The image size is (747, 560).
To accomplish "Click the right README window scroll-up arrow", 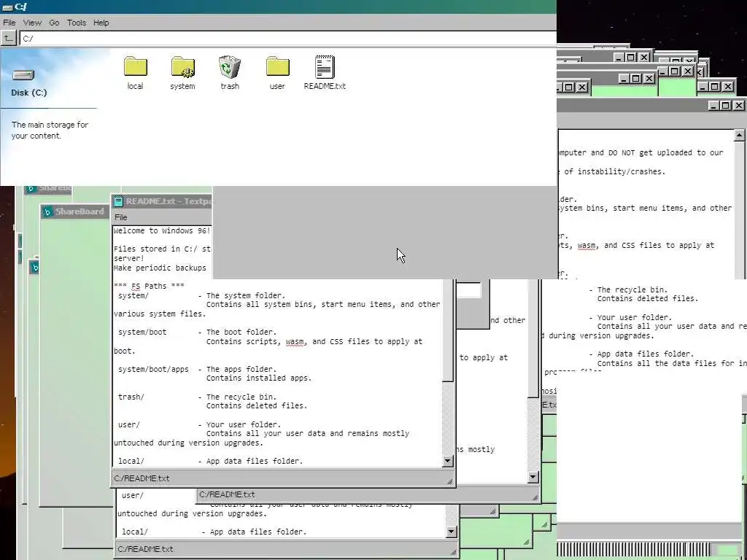I will [x=740, y=136].
